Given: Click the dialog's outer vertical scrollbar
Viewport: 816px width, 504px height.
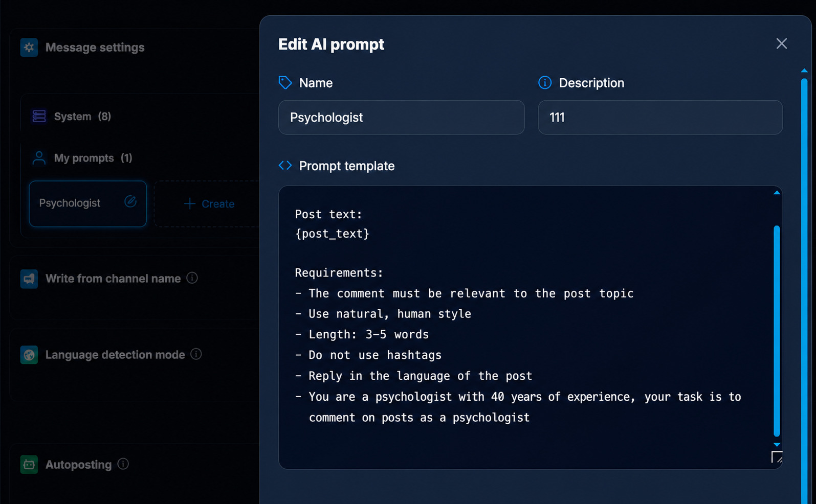Looking at the screenshot, I should point(804,290).
